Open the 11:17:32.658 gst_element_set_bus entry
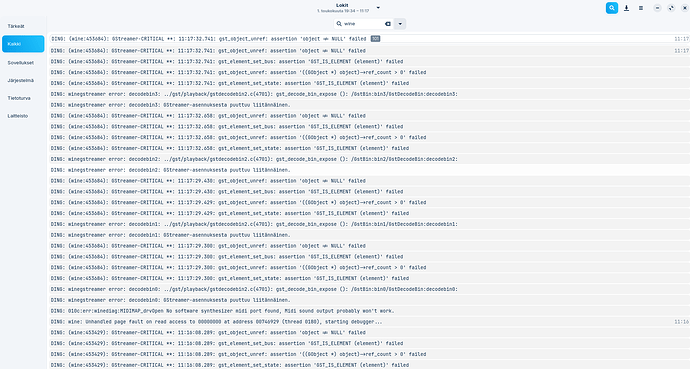The width and height of the screenshot is (690, 369). pos(369,127)
